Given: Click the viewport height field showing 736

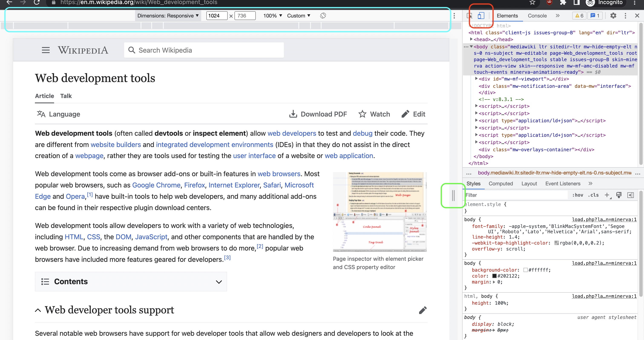Looking at the screenshot, I should point(245,16).
